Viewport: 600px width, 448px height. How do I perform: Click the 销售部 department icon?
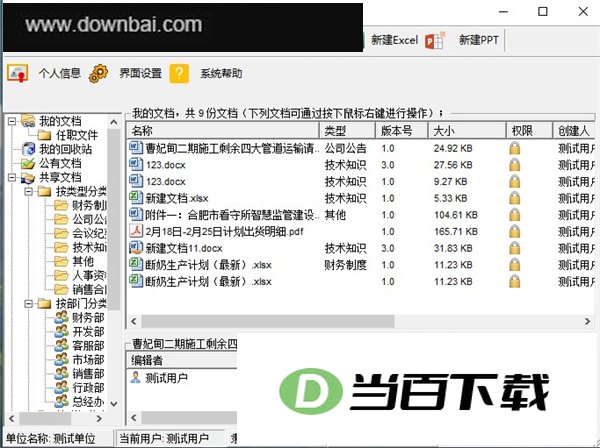click(x=61, y=374)
